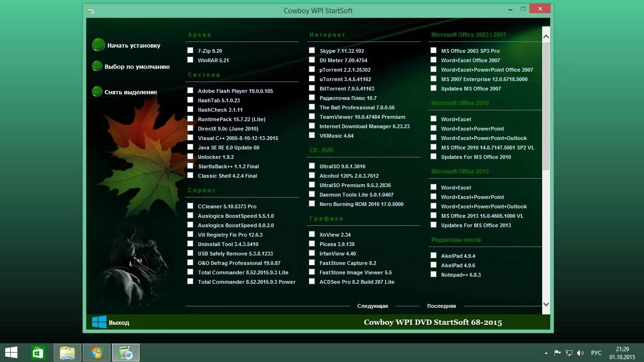Click the Windows logo next to Выход
Image resolution: width=644 pixels, height=362 pixels.
click(x=99, y=322)
